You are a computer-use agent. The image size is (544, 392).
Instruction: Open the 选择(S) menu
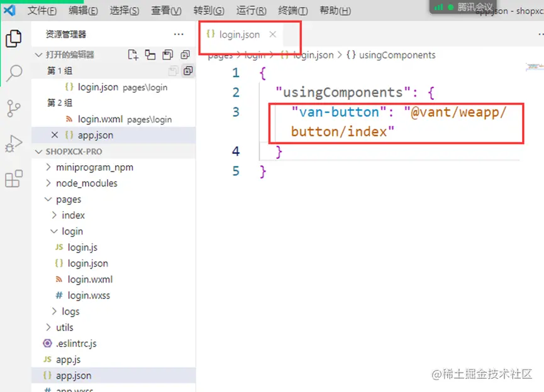pos(124,11)
